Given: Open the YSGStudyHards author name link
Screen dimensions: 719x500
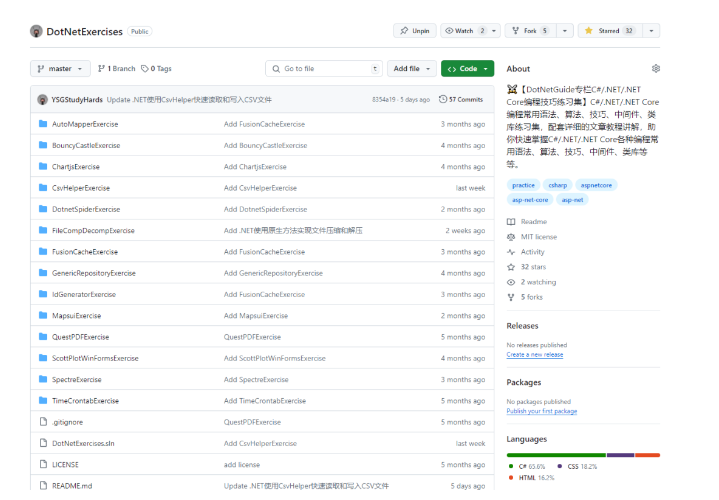Looking at the screenshot, I should [77, 100].
